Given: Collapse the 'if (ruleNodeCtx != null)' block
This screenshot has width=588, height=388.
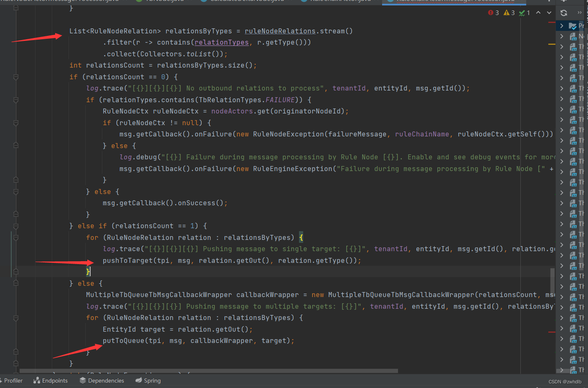Looking at the screenshot, I should [x=16, y=123].
